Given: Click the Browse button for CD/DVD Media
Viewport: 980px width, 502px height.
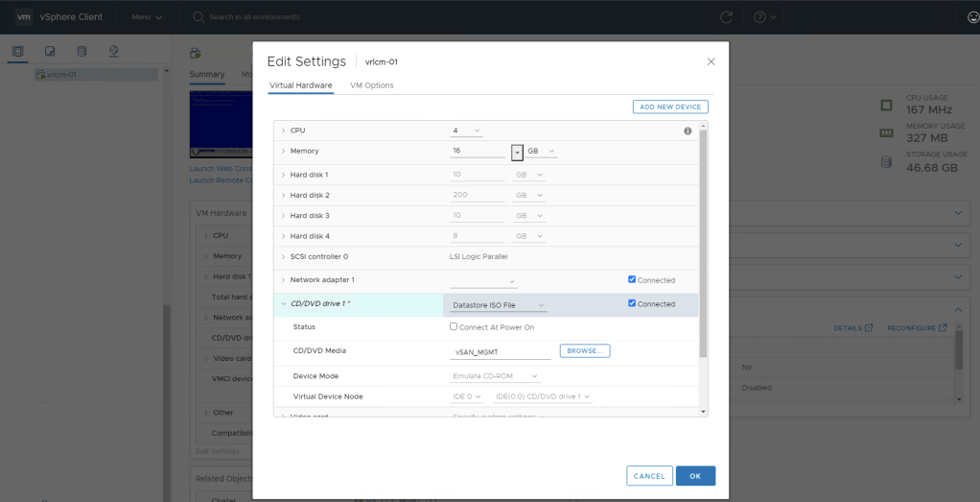Looking at the screenshot, I should [584, 351].
